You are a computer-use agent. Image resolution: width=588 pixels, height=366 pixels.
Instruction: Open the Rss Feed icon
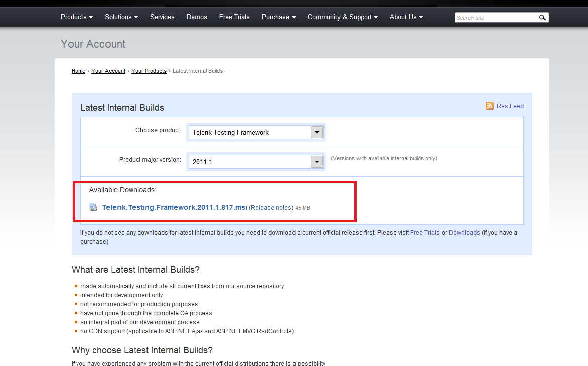(489, 106)
